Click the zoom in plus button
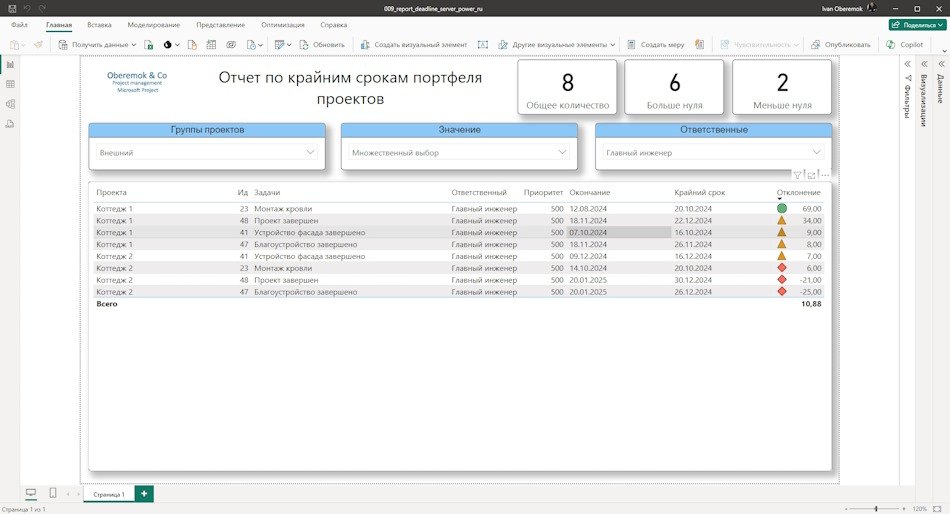Viewport: 950px width, 514px height. [904, 509]
